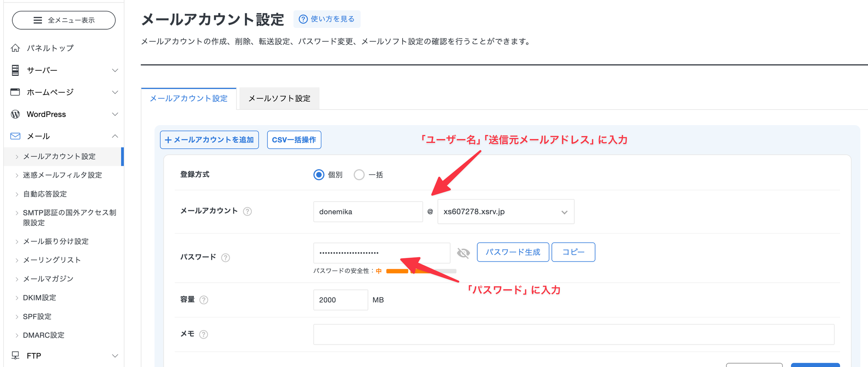The width and height of the screenshot is (868, 367).
Task: Click the mail account name field
Action: click(368, 211)
